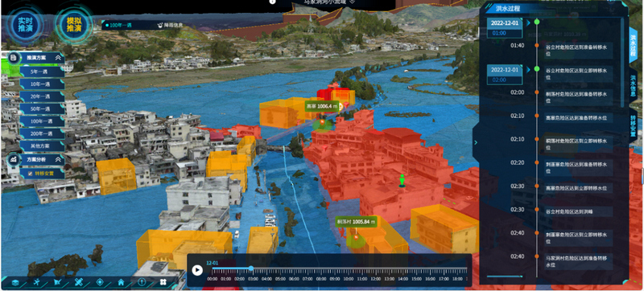Click the timeline slider handle near 03:00
Image resolution: width=644 pixels, height=291 pixels.
(x=251, y=268)
